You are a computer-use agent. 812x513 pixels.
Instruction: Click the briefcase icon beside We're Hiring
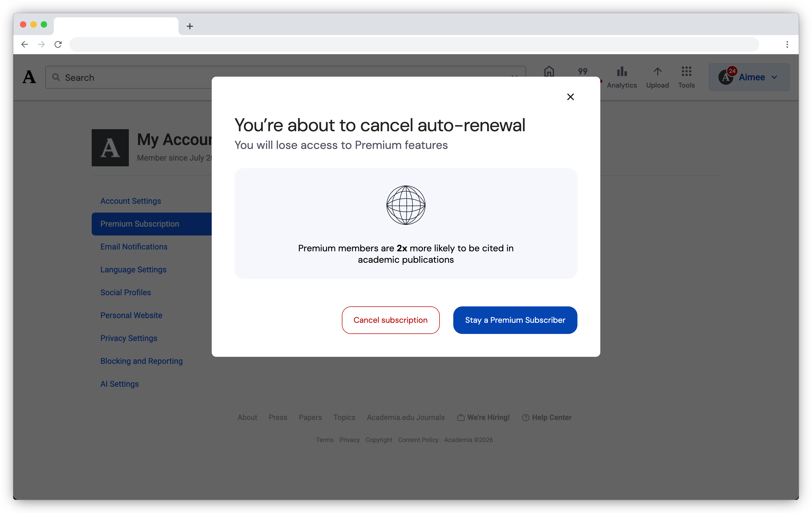pyautogui.click(x=461, y=418)
